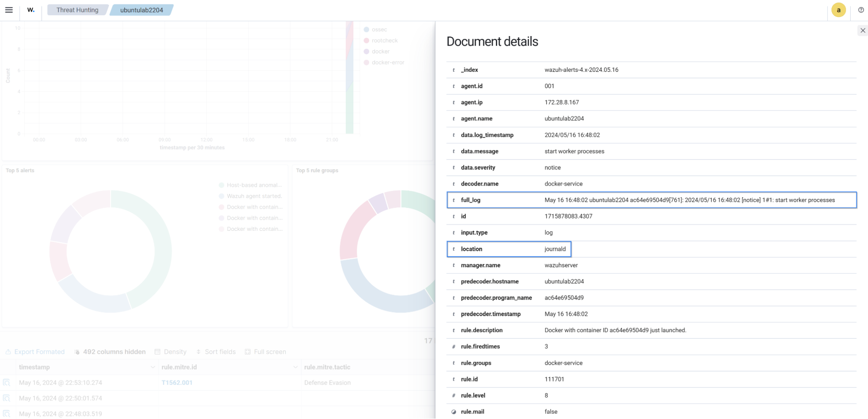
Task: Inspect the first row document icon
Action: 7,382
